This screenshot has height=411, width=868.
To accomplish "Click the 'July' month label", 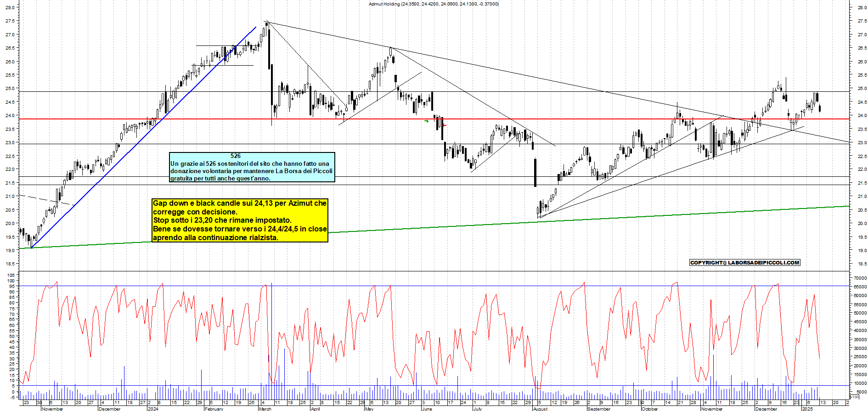I will [478, 409].
